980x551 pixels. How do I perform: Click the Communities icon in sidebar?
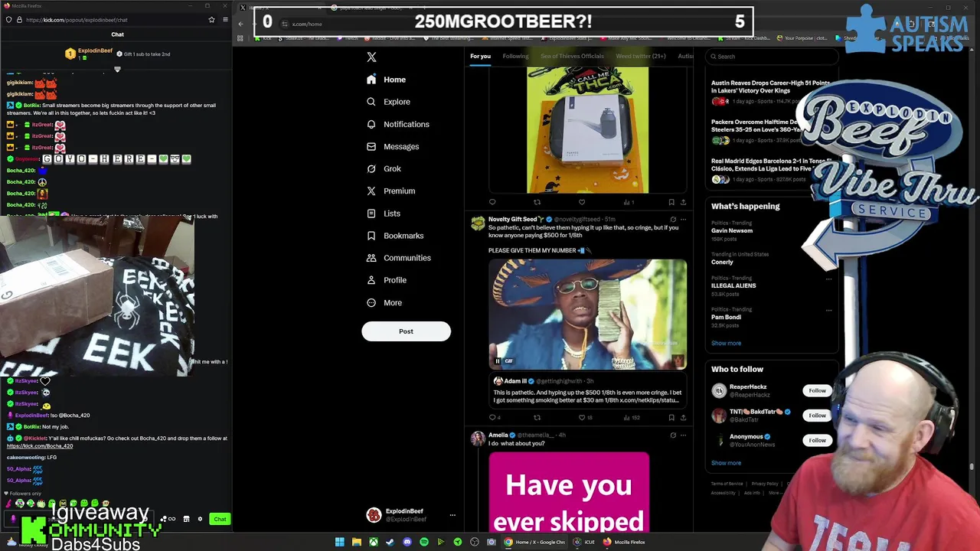click(371, 258)
